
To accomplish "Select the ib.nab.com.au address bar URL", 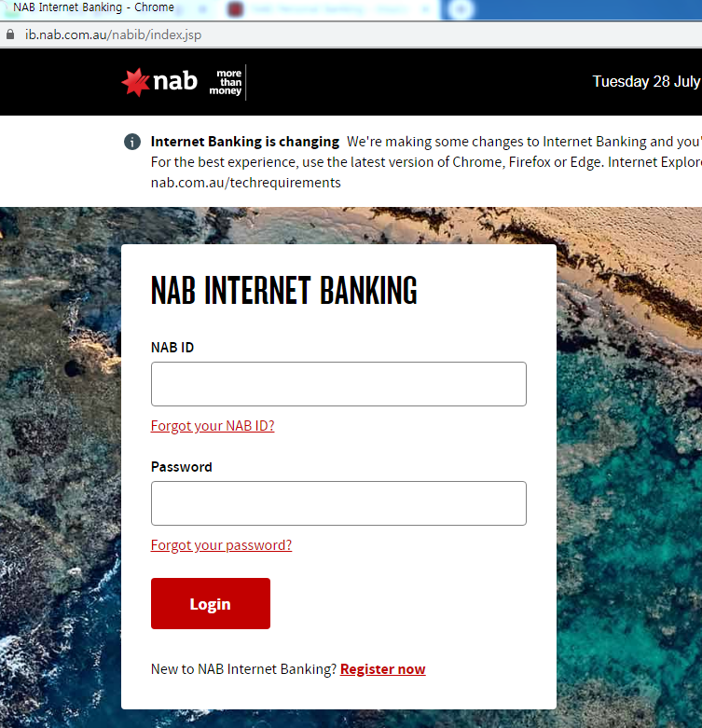I will [x=114, y=34].
